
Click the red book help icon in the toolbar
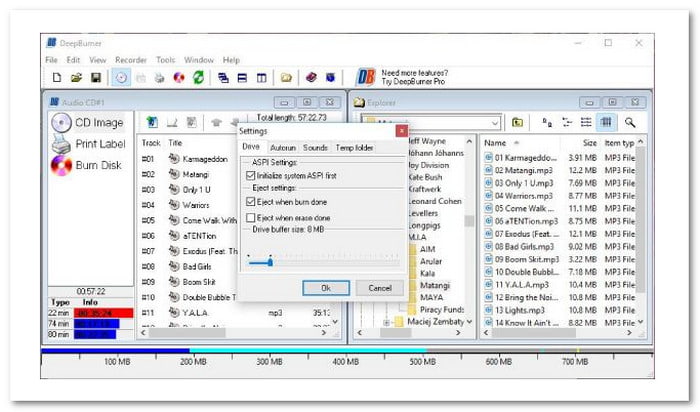tap(311, 78)
